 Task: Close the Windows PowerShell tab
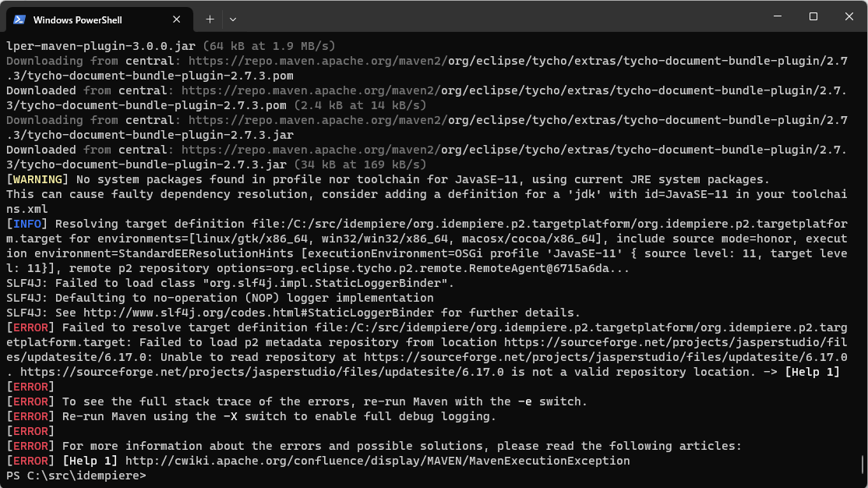(x=177, y=19)
